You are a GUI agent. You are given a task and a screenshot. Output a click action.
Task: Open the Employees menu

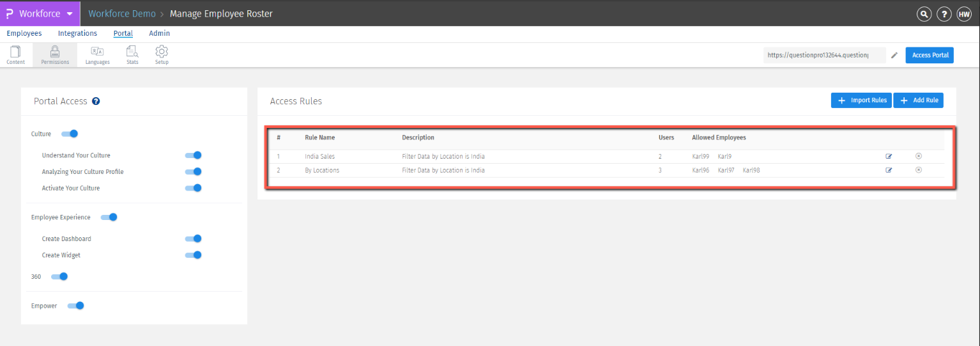pos(24,33)
